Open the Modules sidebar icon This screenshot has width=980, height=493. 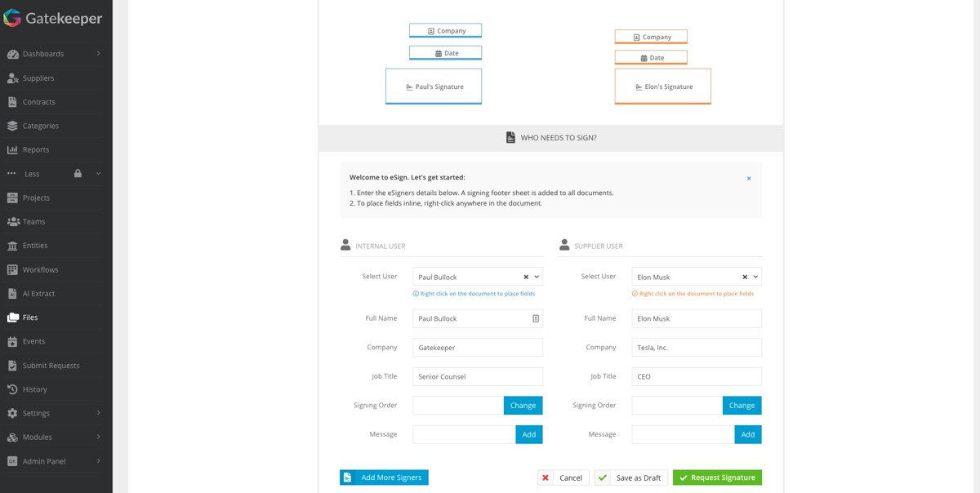point(12,437)
